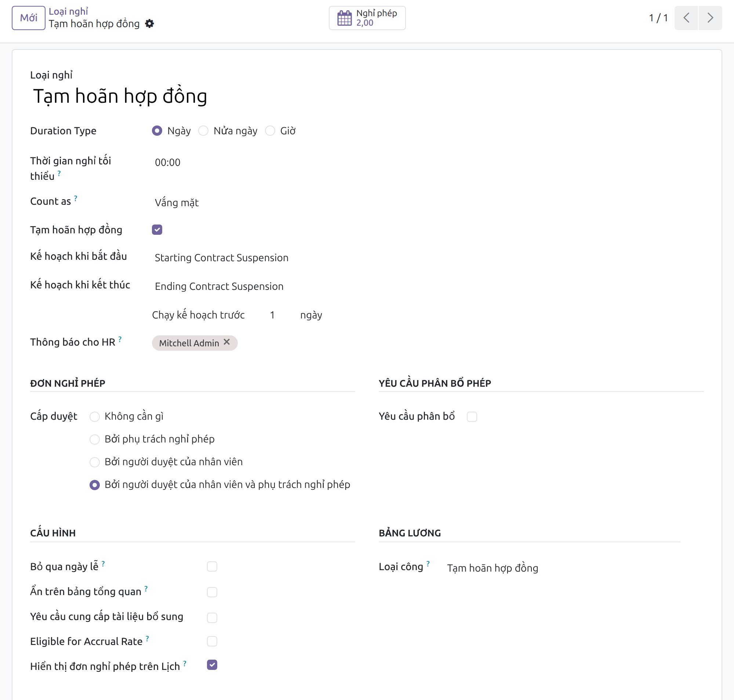Uncheck the Tạm hoãn hợp đồng checkbox
This screenshot has width=734, height=700.
(157, 230)
